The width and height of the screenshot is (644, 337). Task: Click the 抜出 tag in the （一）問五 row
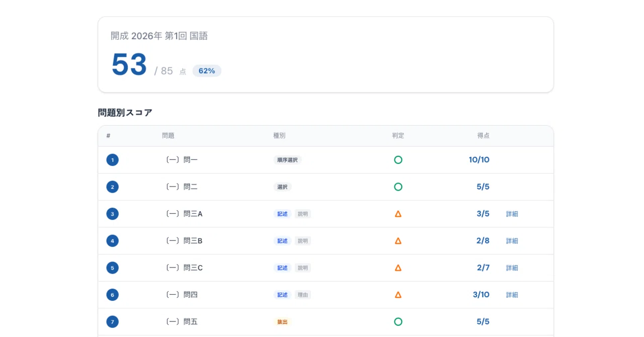pos(282,321)
